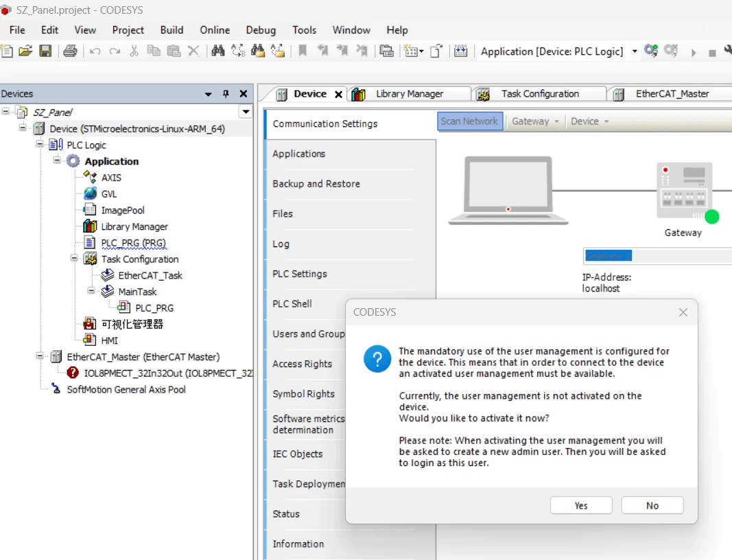This screenshot has height=560, width=732.
Task: Switch to the Task Configuration tab
Action: (x=540, y=94)
